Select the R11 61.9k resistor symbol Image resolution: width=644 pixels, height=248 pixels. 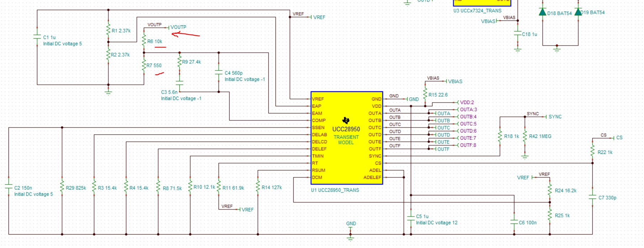(x=219, y=187)
